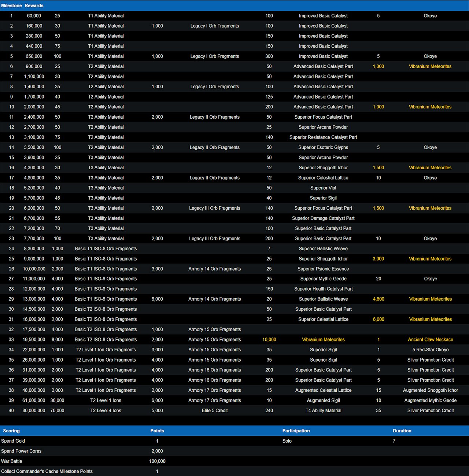Select Collect Commander's Cache Milestone Points

coord(47,471)
